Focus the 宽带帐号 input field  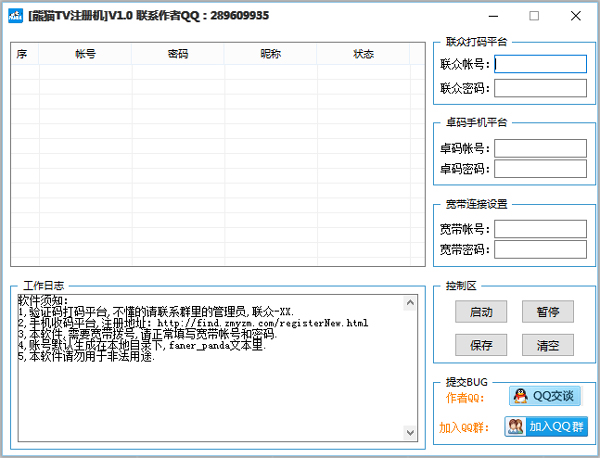pos(540,229)
